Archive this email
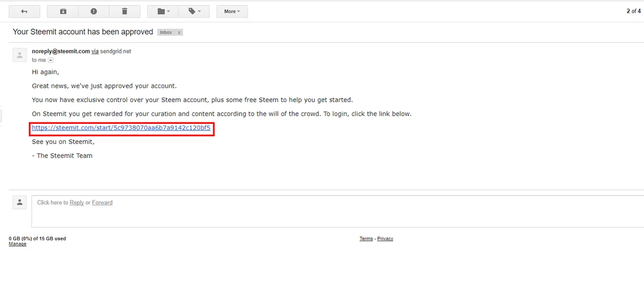This screenshot has height=290, width=644. point(63,11)
